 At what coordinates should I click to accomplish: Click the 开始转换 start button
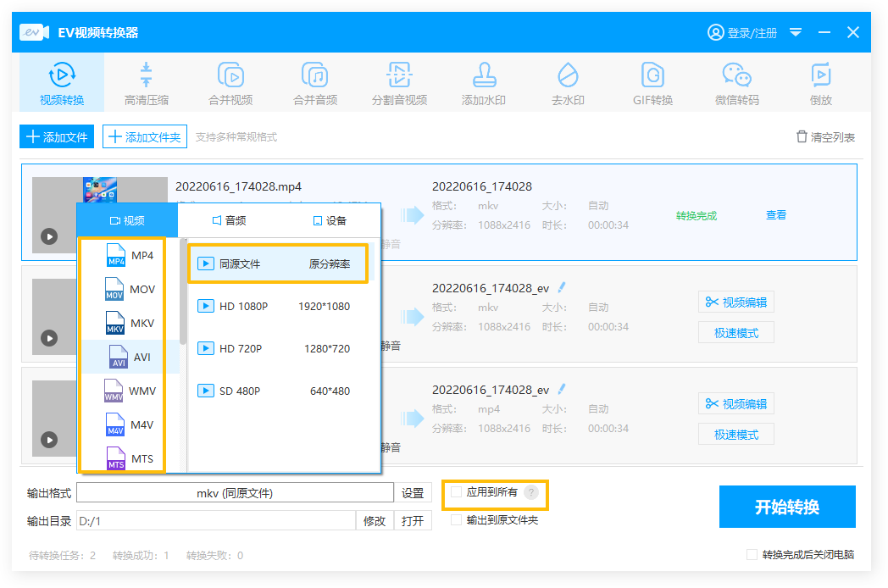tap(787, 507)
